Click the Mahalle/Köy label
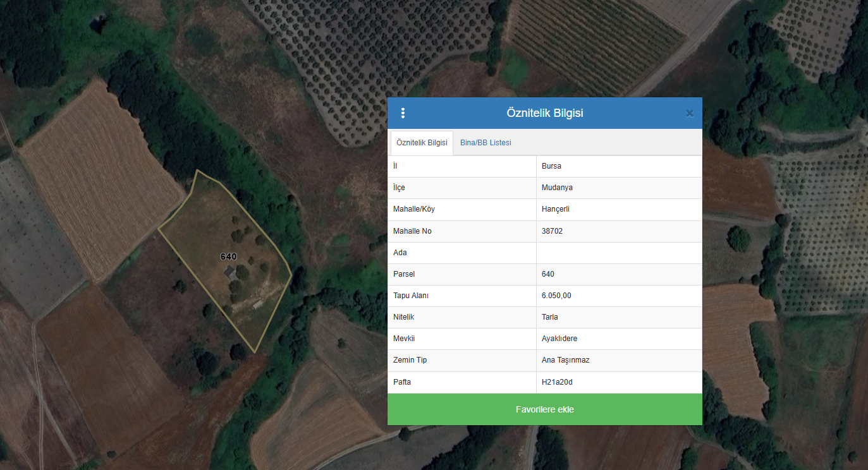 coord(414,209)
